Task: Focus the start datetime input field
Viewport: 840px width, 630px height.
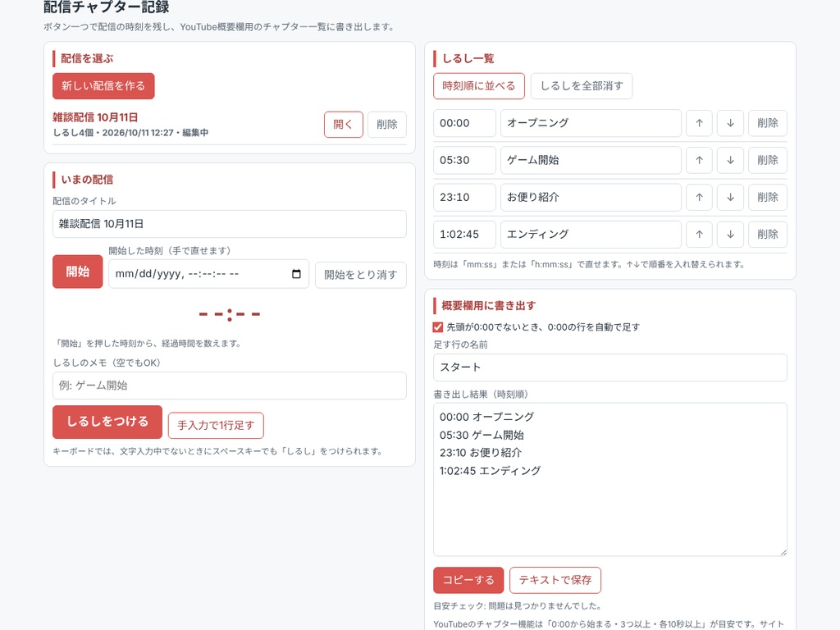Action: tap(208, 274)
